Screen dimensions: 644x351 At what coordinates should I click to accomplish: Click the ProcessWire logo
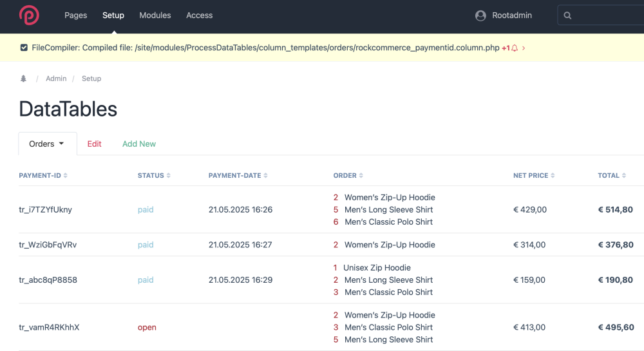[x=29, y=15]
